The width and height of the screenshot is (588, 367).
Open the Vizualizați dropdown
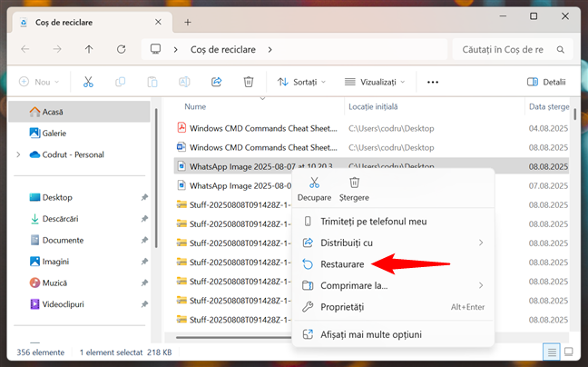point(375,82)
